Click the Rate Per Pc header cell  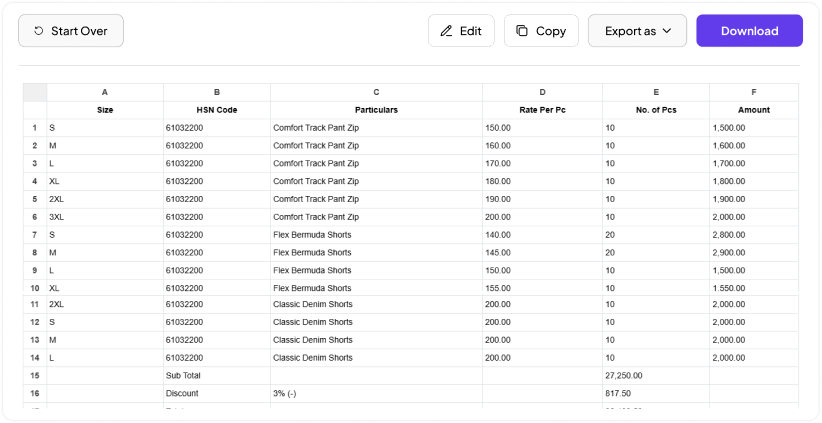[542, 110]
